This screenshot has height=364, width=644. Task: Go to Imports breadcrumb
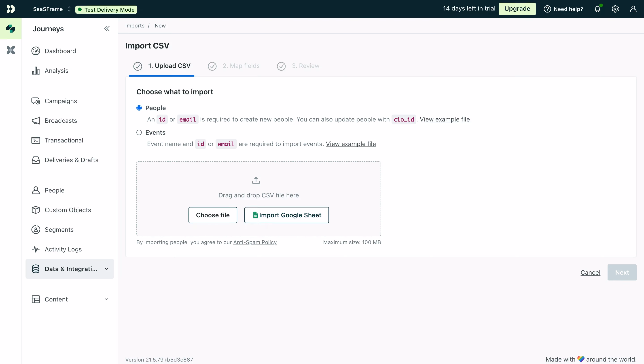[x=135, y=25]
